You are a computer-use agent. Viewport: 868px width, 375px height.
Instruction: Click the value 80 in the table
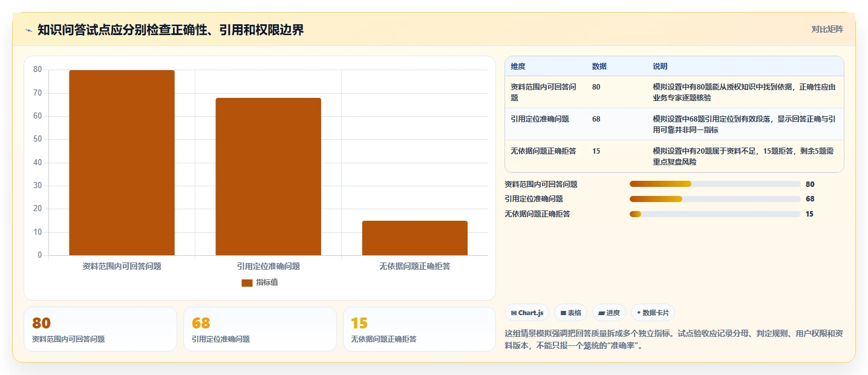(x=596, y=87)
